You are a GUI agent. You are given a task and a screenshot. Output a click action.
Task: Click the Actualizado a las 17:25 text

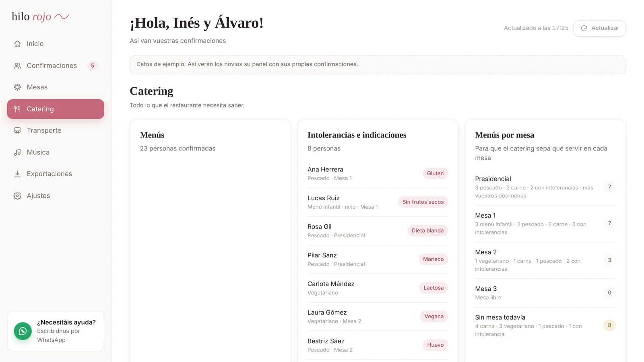click(x=536, y=28)
